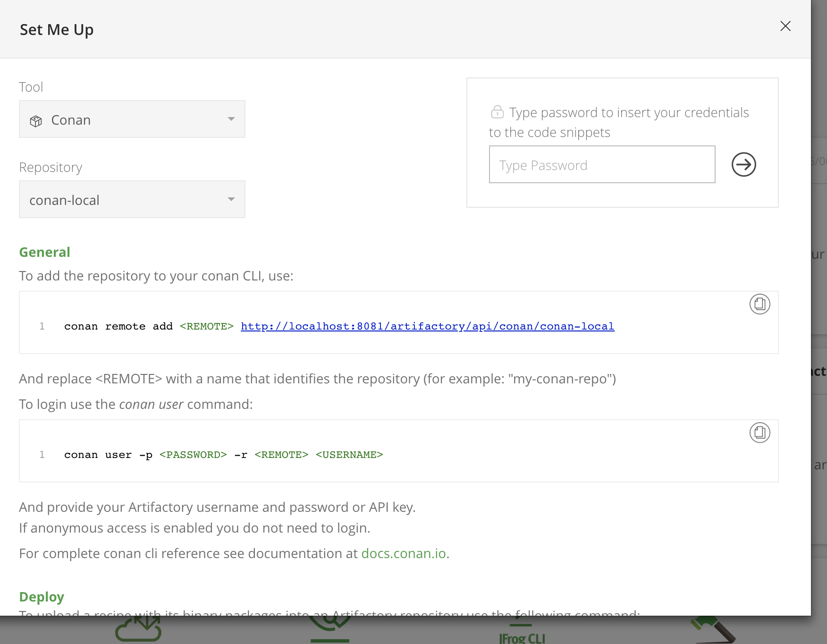Focus the Type Password input field
This screenshot has height=644, width=827.
click(602, 164)
